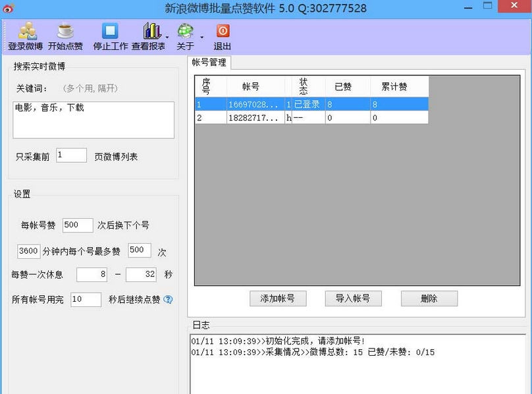Click the blue help question mark icon

[169, 299]
